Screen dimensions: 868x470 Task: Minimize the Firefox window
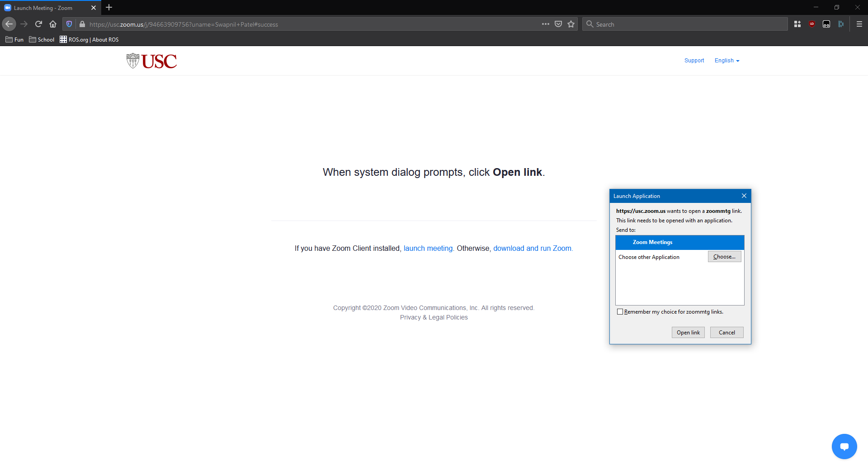coord(816,7)
